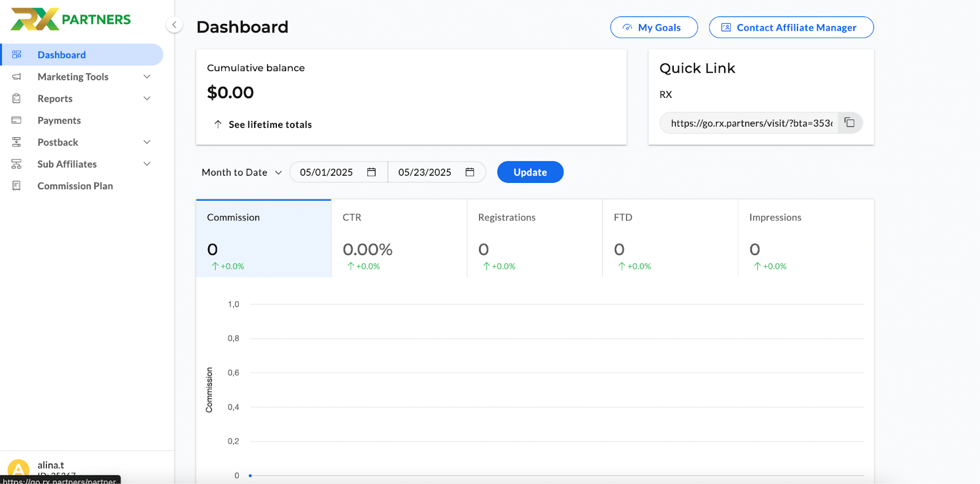980x484 pixels.
Task: Open the Month to Date range dropdown
Action: (241, 173)
